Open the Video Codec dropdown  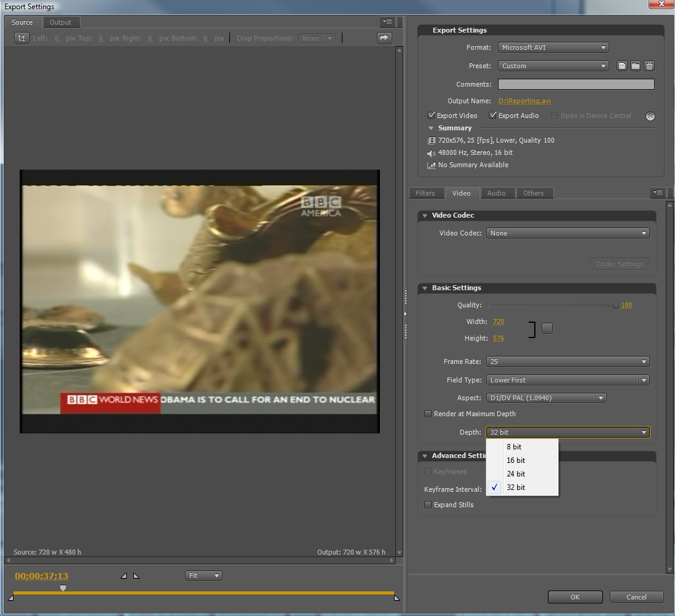[x=568, y=233]
